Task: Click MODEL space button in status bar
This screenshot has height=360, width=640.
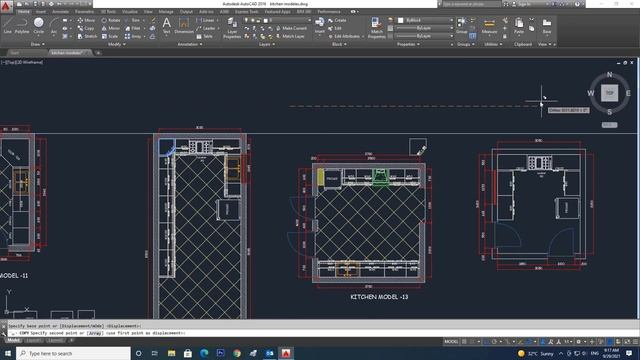Action: coord(451,342)
